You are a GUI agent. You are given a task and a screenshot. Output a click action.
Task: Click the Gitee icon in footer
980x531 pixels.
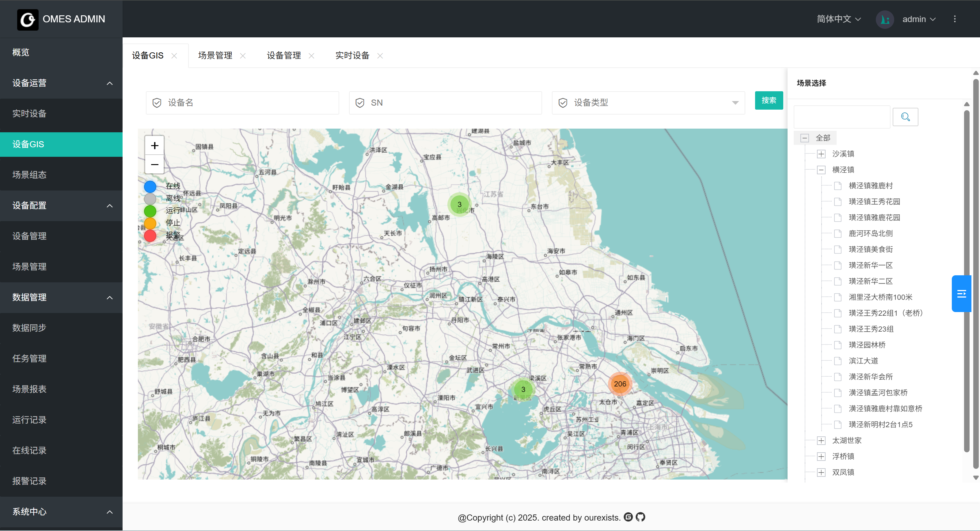pos(628,517)
